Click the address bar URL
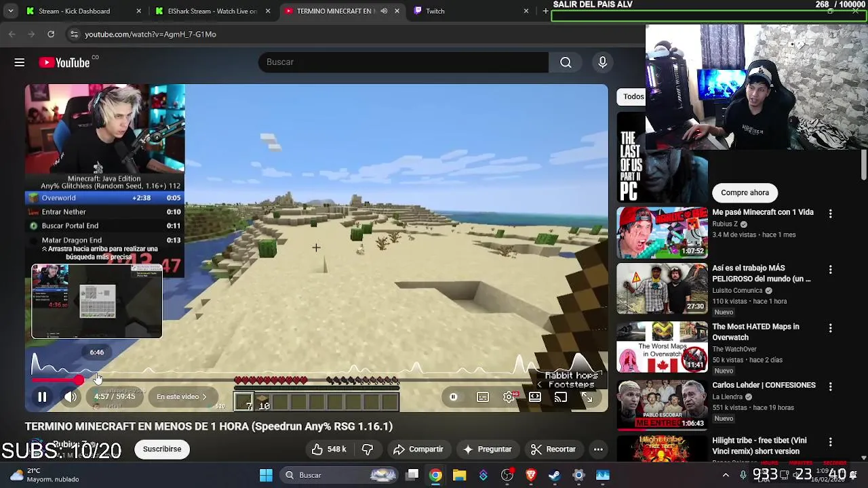 (x=151, y=35)
